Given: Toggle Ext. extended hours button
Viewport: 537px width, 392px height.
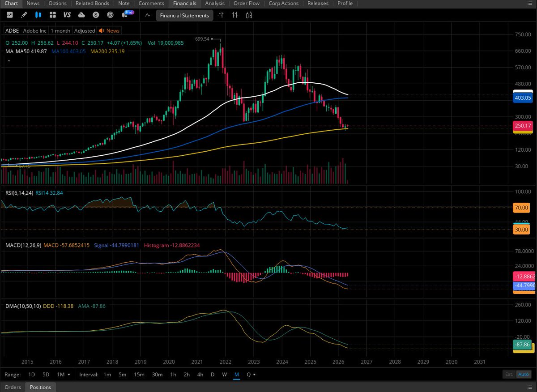Looking at the screenshot, I should pos(509,374).
